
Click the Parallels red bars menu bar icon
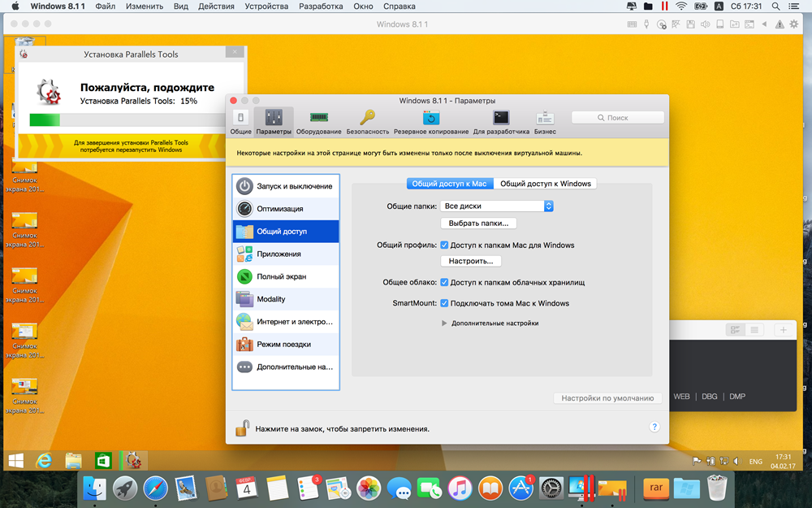[664, 7]
